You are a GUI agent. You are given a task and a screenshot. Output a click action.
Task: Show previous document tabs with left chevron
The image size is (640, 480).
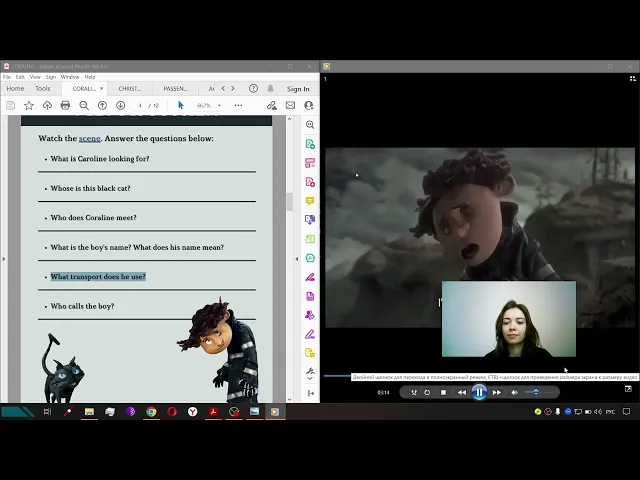point(223,88)
